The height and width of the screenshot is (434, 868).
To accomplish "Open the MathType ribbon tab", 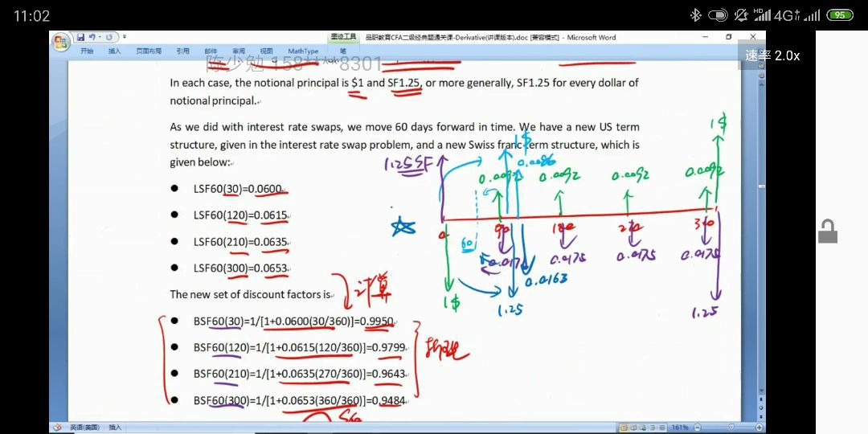I will pyautogui.click(x=303, y=51).
